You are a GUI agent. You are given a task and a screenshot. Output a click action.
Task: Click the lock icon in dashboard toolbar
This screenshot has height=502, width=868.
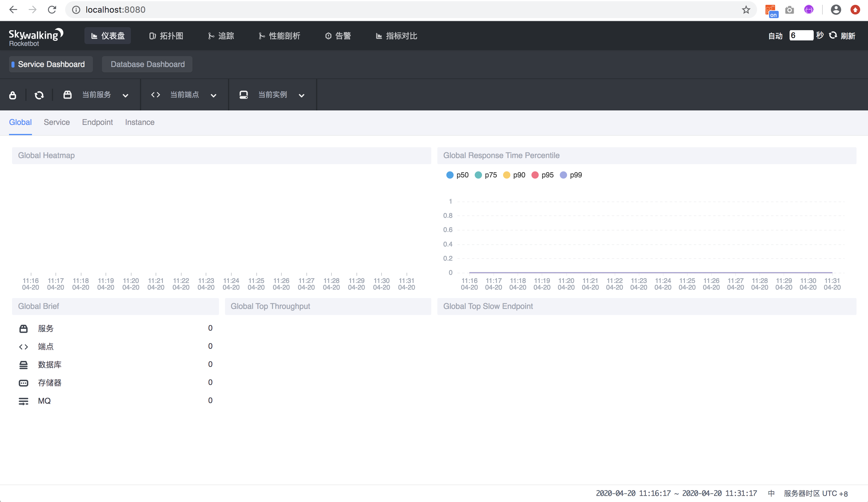tap(13, 95)
